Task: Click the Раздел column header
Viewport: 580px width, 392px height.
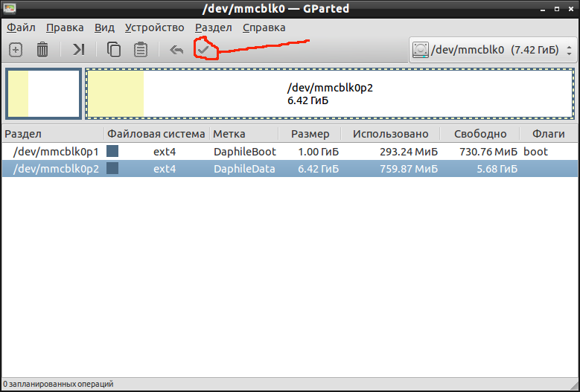Action: click(54, 134)
